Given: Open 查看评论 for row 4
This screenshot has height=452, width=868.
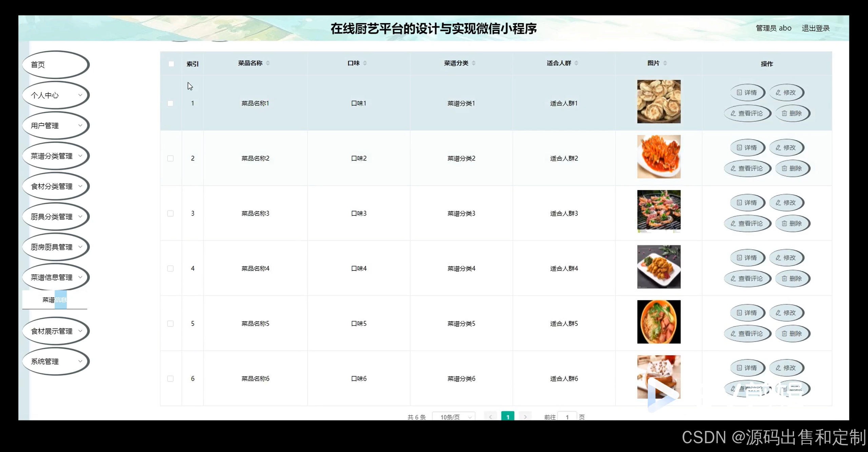Looking at the screenshot, I should coord(747,279).
